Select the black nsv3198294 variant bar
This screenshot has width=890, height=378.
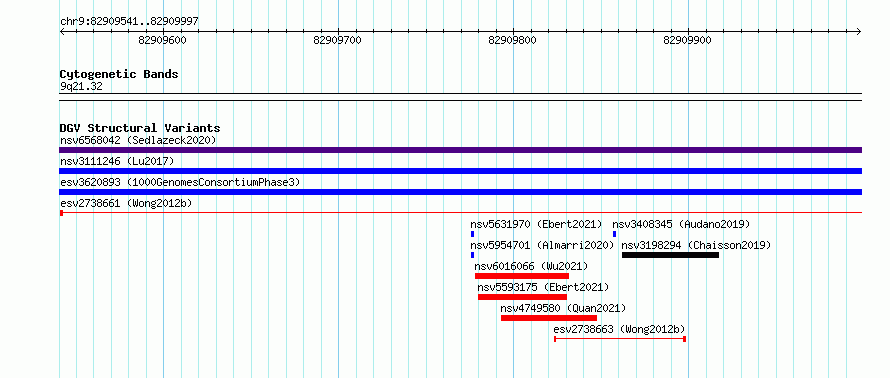point(670,255)
